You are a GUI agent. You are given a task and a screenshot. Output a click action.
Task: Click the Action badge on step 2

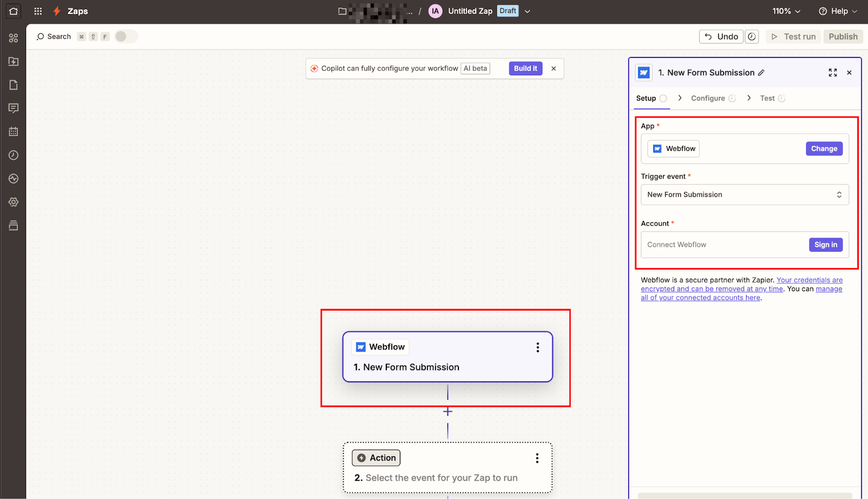tap(376, 458)
